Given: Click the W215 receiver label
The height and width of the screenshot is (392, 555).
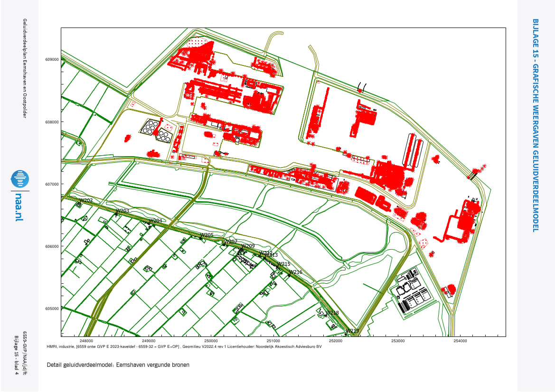Looking at the screenshot, I should pos(283,264).
